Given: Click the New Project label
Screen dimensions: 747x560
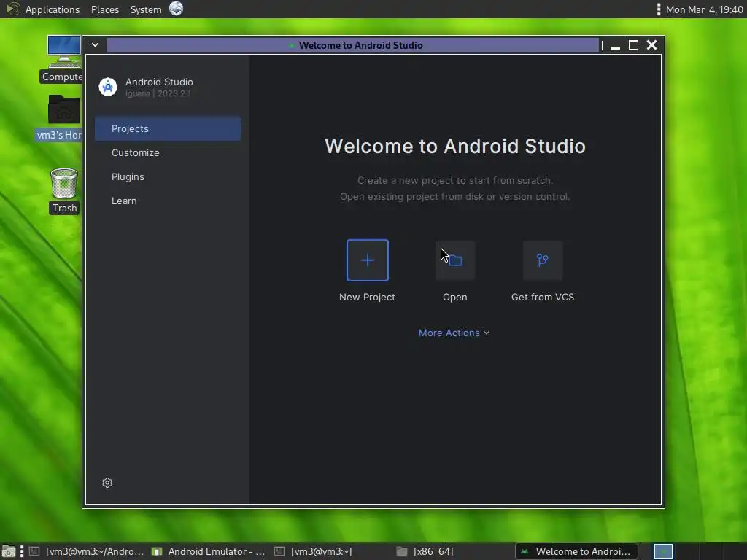Looking at the screenshot, I should 368,297.
